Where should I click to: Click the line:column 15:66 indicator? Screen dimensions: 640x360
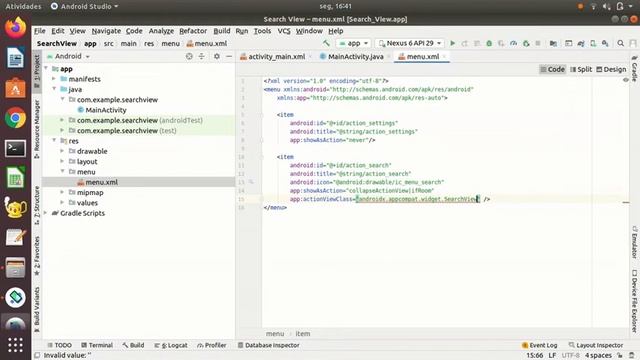pyautogui.click(x=534, y=356)
